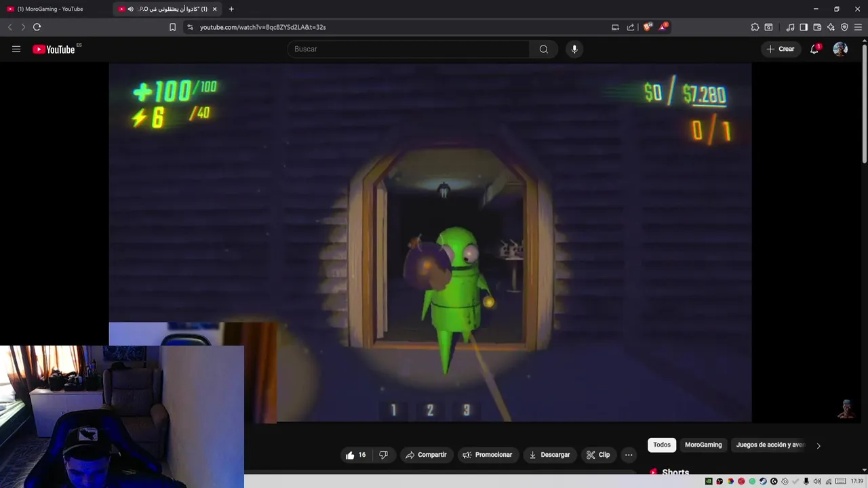Like the video with thumbs up
Viewport: 868px width, 488px height.
point(350,455)
